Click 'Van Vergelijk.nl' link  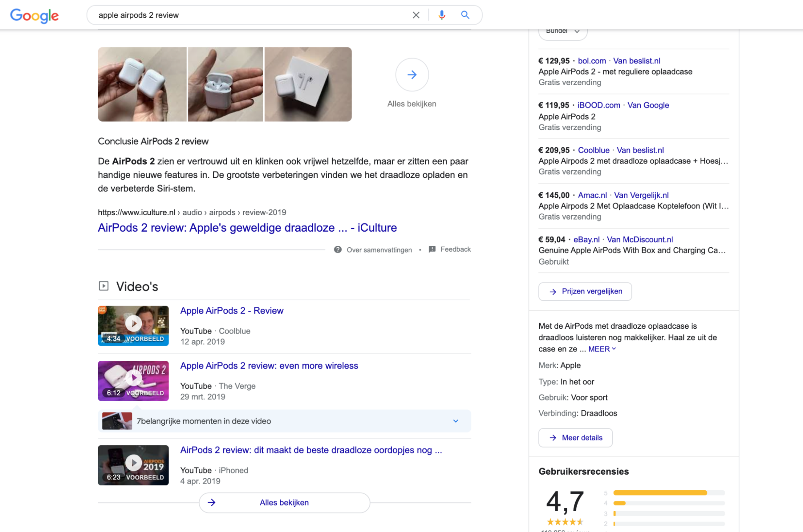(642, 195)
